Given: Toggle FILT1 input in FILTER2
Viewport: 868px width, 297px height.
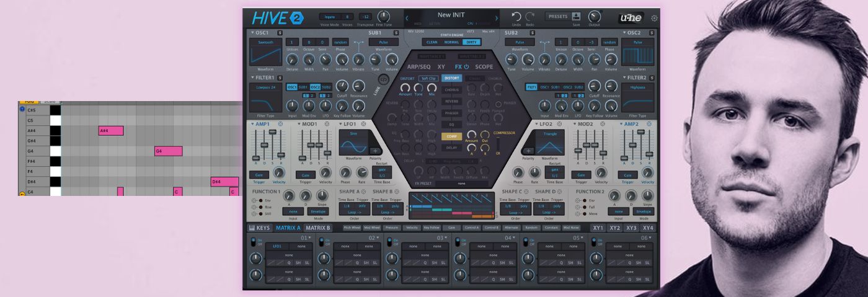Looking at the screenshot, I should coord(532,87).
